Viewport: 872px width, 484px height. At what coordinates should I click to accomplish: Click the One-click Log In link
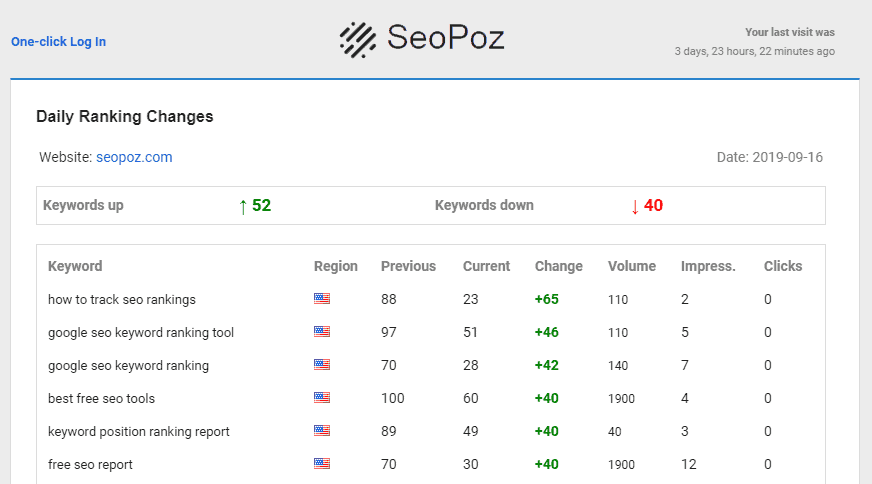coord(58,42)
